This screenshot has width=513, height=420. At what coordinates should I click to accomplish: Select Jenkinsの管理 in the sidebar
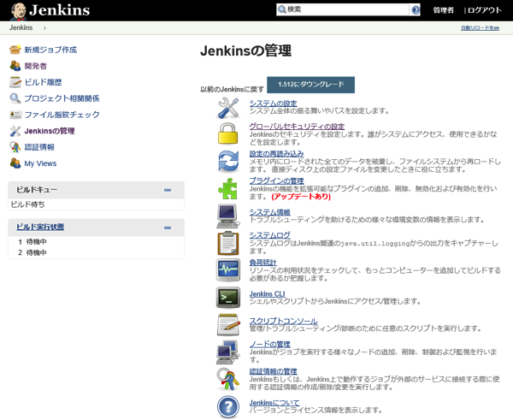(x=50, y=131)
